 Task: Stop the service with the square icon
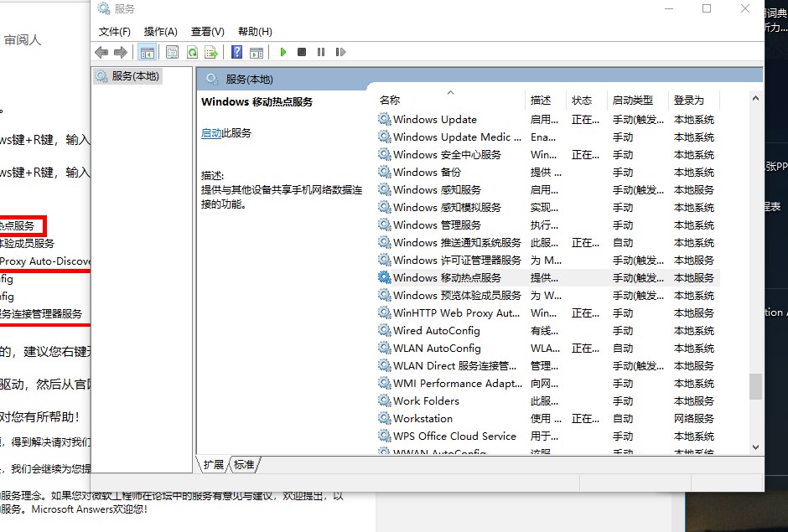[x=302, y=52]
